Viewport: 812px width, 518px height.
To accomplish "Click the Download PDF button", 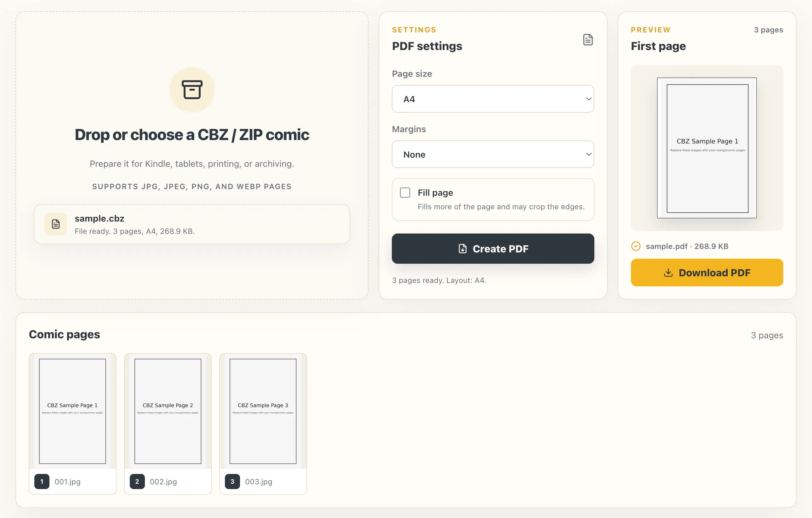I will click(x=707, y=273).
